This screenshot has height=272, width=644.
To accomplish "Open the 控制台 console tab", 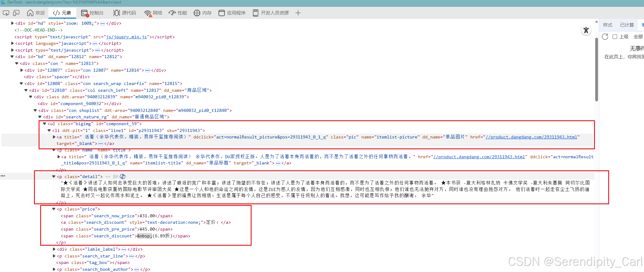I will [92, 13].
